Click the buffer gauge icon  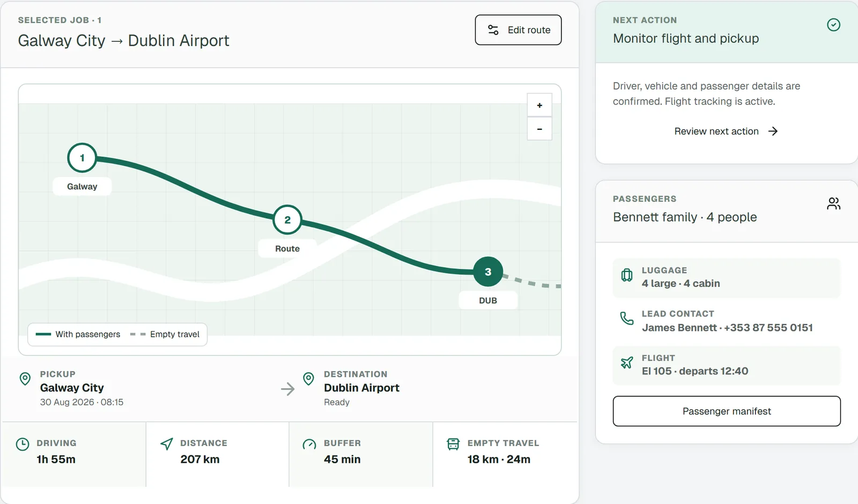pyautogui.click(x=309, y=444)
